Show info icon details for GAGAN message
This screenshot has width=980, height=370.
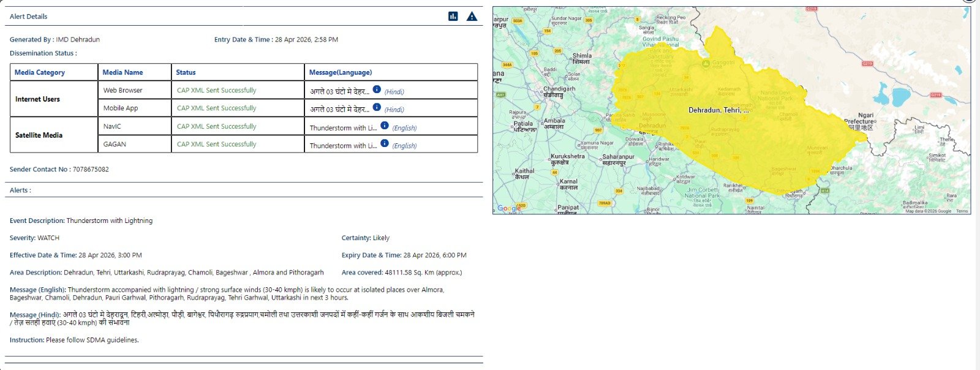tap(385, 143)
